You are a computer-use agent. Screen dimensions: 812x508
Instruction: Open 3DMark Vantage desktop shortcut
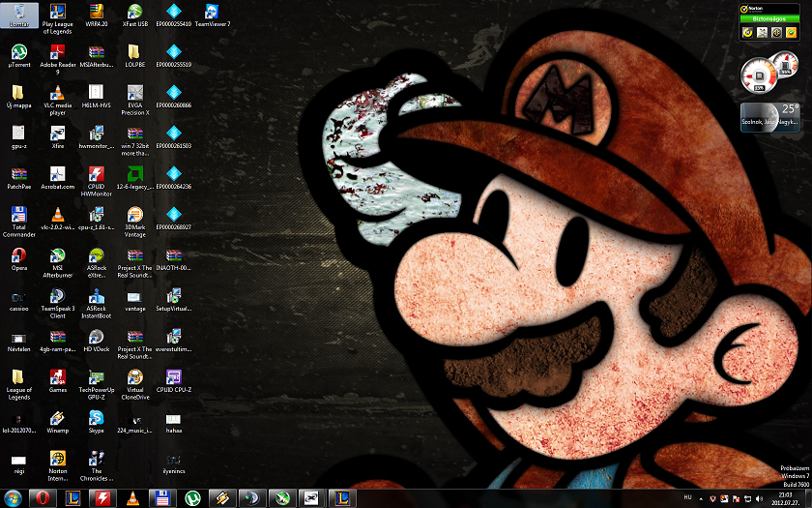point(135,215)
